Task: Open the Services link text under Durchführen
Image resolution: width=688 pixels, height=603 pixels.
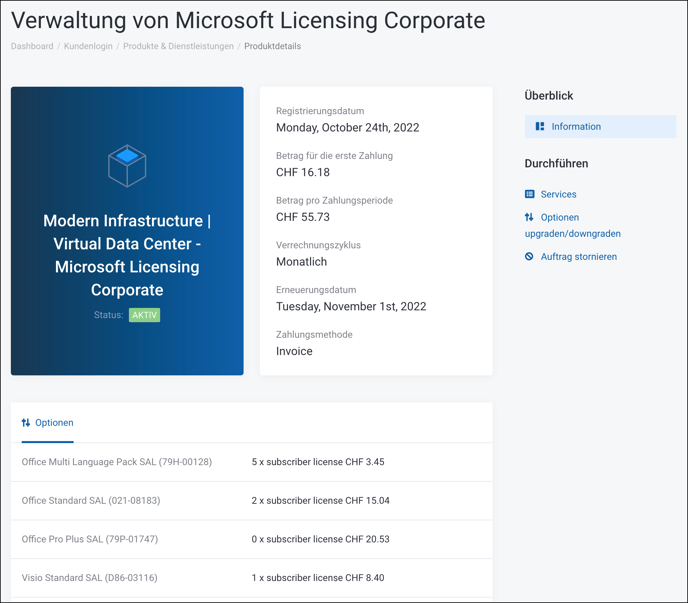Action: [558, 194]
